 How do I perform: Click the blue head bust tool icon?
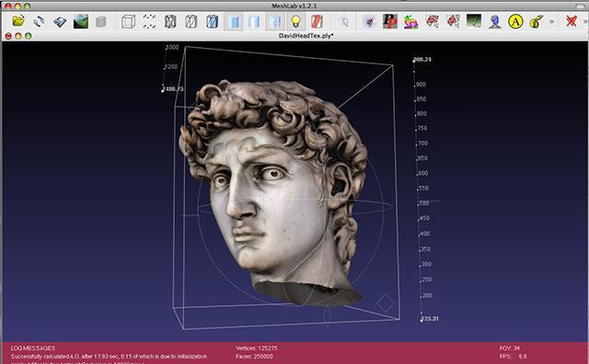[x=495, y=21]
